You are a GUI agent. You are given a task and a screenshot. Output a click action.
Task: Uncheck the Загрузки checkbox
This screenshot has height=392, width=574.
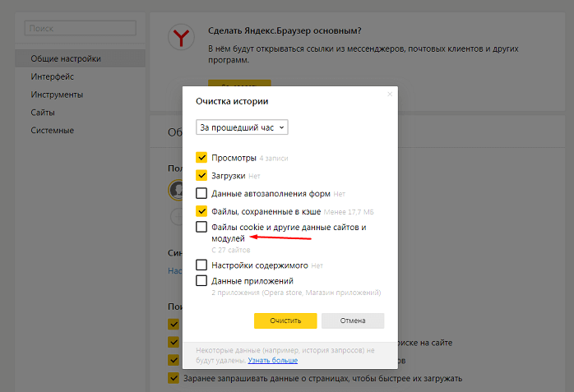(201, 176)
